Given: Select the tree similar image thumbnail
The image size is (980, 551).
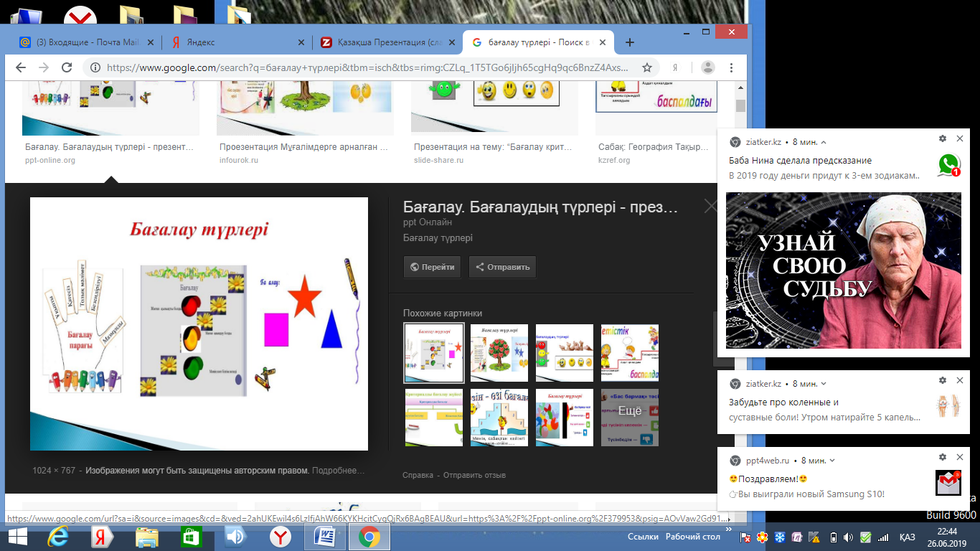Looking at the screenshot, I should pos(499,353).
